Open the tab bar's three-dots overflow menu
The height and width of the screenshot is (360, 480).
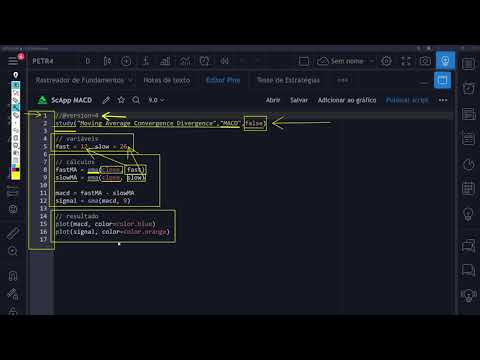343,80
